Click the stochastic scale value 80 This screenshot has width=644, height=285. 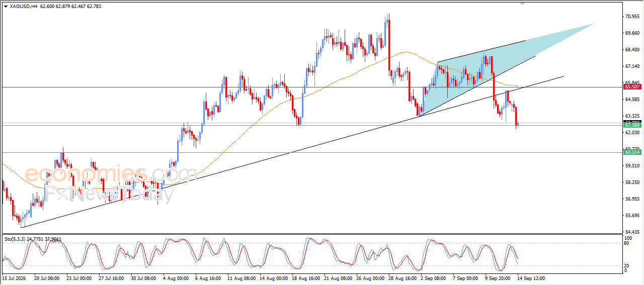[x=626, y=243]
